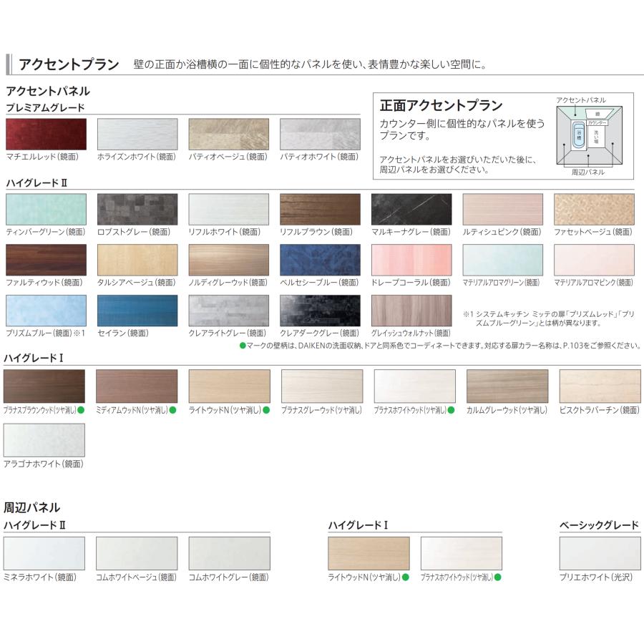This screenshot has width=644, height=644.
Task: Select the アラゴナホワイト(鏡面) swatch
Action: [45, 441]
